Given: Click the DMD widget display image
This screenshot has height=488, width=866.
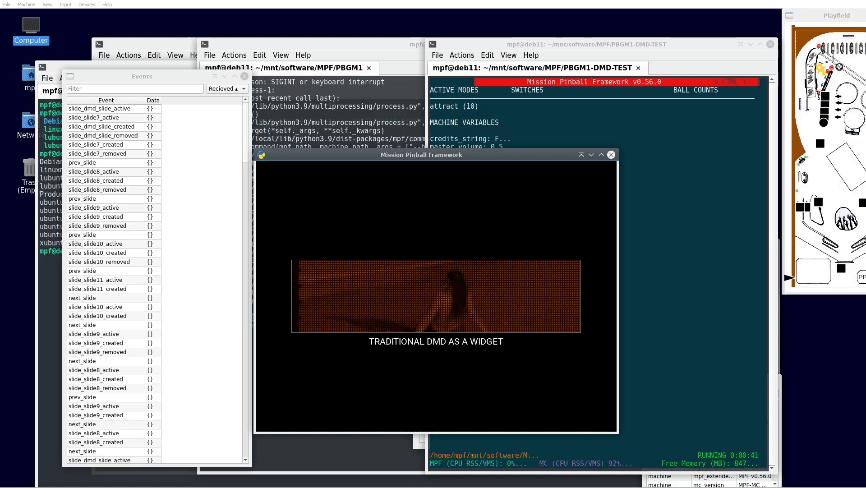Looking at the screenshot, I should pyautogui.click(x=436, y=296).
